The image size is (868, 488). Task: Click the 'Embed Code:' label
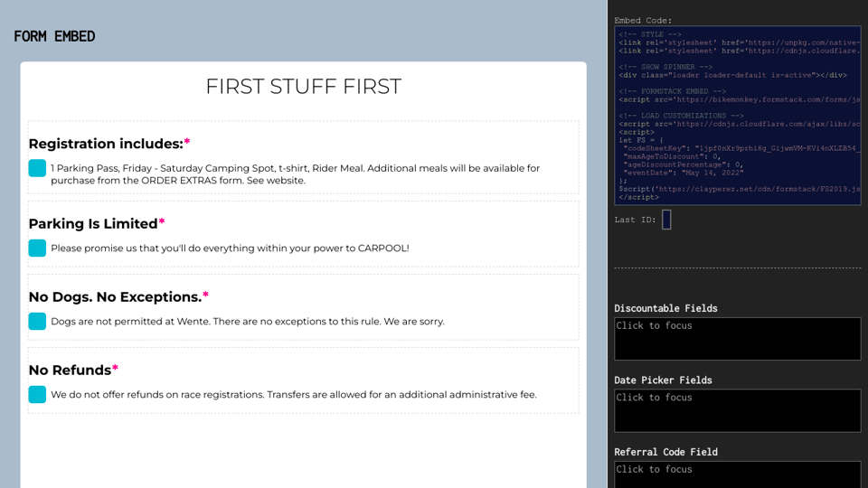(645, 20)
